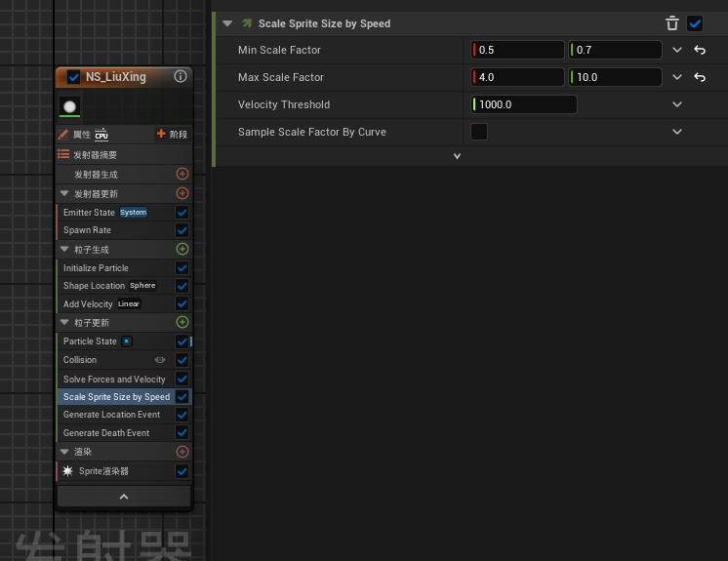Click the green arrow script icon beside Scale Sprite Size by Speed

[x=247, y=23]
